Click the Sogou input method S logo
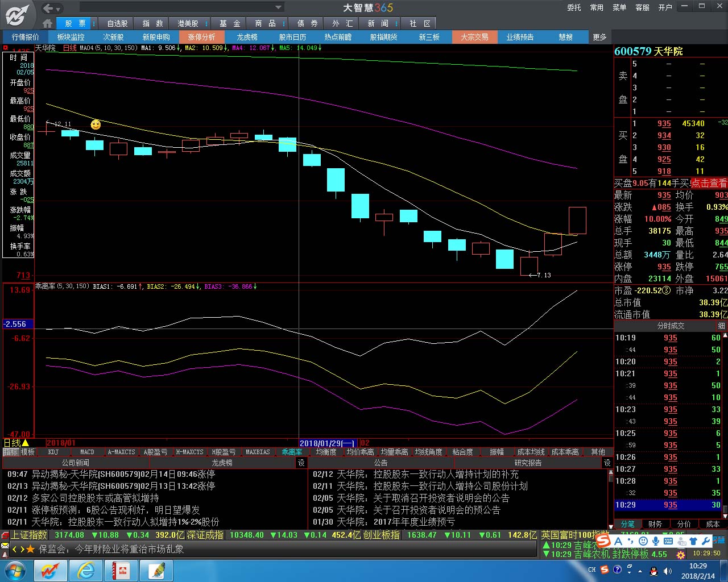The width and height of the screenshot is (728, 582). (x=603, y=541)
